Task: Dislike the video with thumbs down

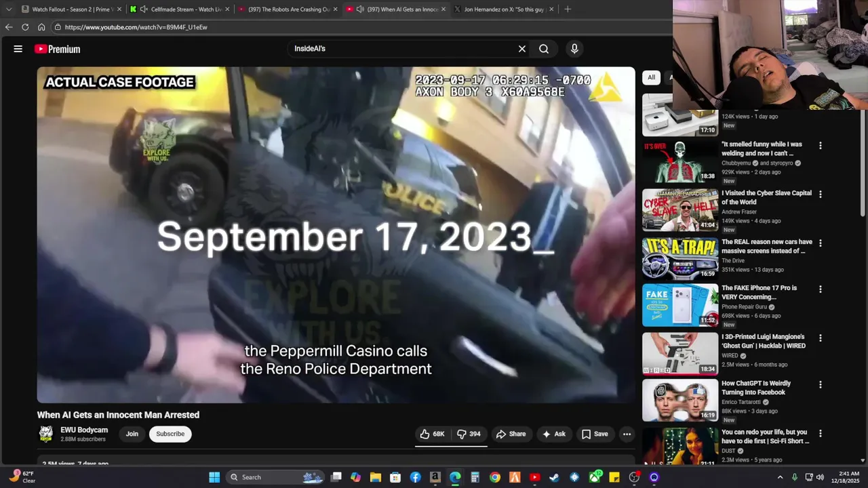Action: point(469,434)
